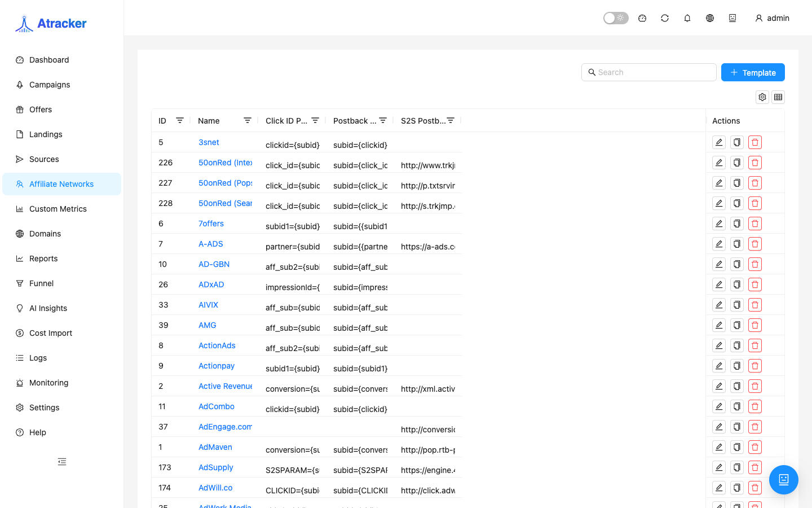The image size is (812, 508).
Task: Copy the Active Revenue row
Action: coord(737,386)
